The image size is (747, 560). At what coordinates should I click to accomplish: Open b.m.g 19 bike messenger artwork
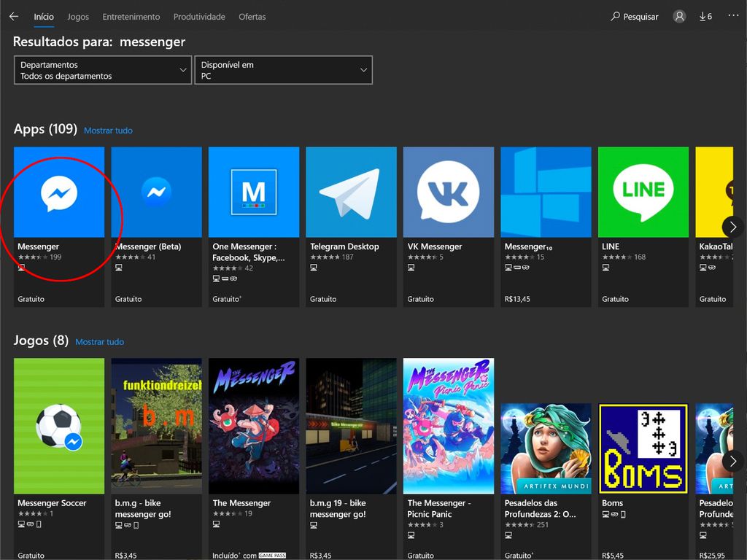tap(351, 426)
